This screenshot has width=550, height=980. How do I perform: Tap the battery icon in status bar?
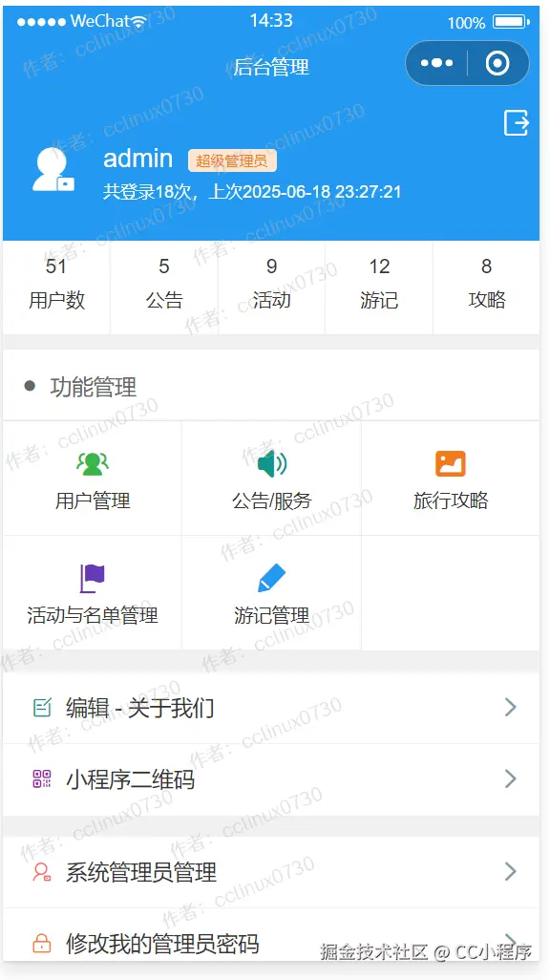511,23
